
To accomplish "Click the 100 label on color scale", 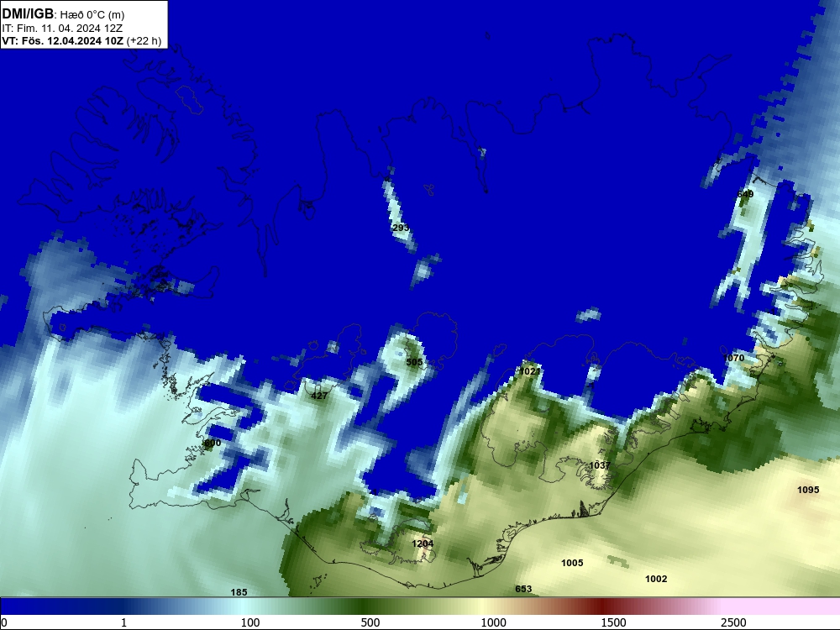I will 250,622.
